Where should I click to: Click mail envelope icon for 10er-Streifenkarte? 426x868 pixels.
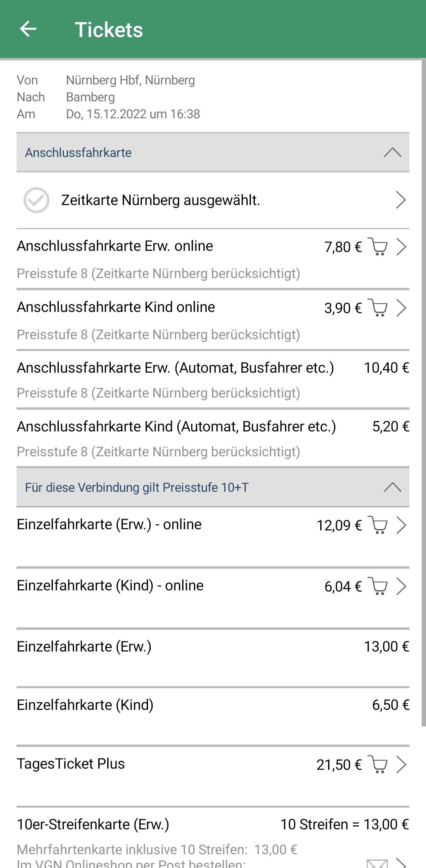click(x=377, y=863)
